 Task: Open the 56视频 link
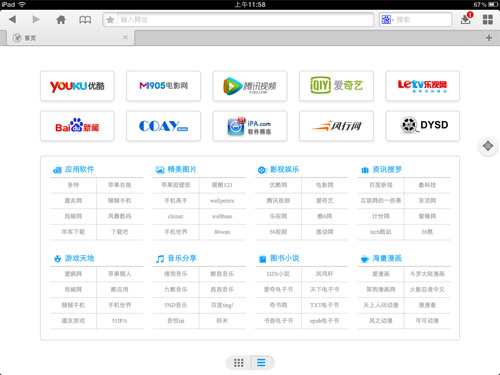coord(278,232)
